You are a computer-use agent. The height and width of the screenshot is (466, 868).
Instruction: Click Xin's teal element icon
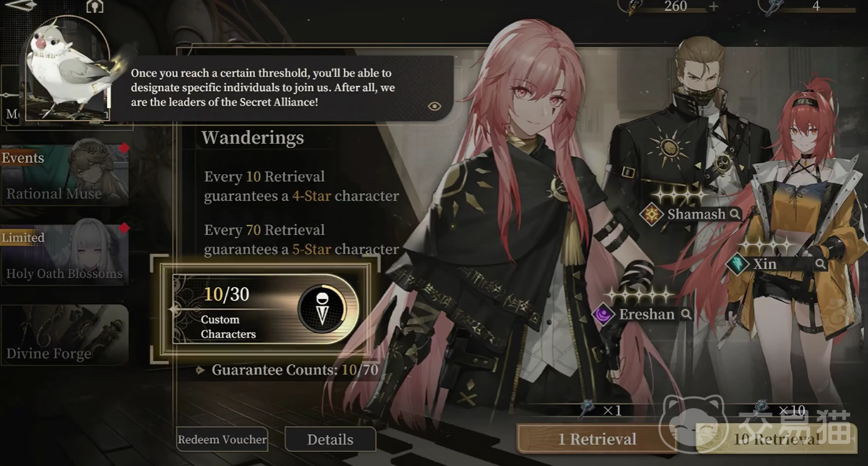pyautogui.click(x=737, y=264)
